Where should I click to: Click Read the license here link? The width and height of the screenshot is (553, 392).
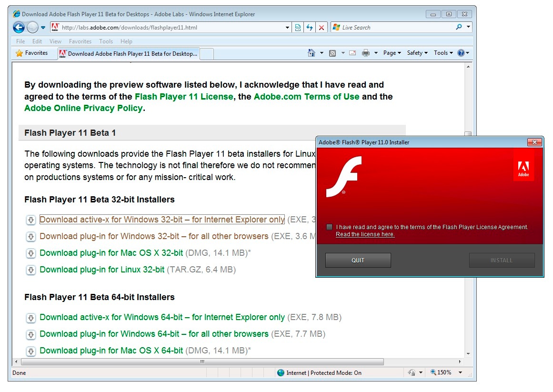point(365,234)
